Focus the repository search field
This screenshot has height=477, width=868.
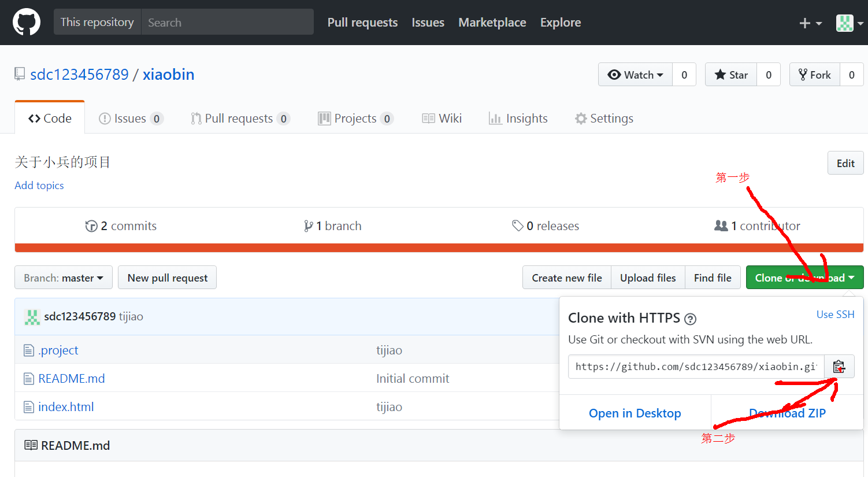pyautogui.click(x=227, y=23)
